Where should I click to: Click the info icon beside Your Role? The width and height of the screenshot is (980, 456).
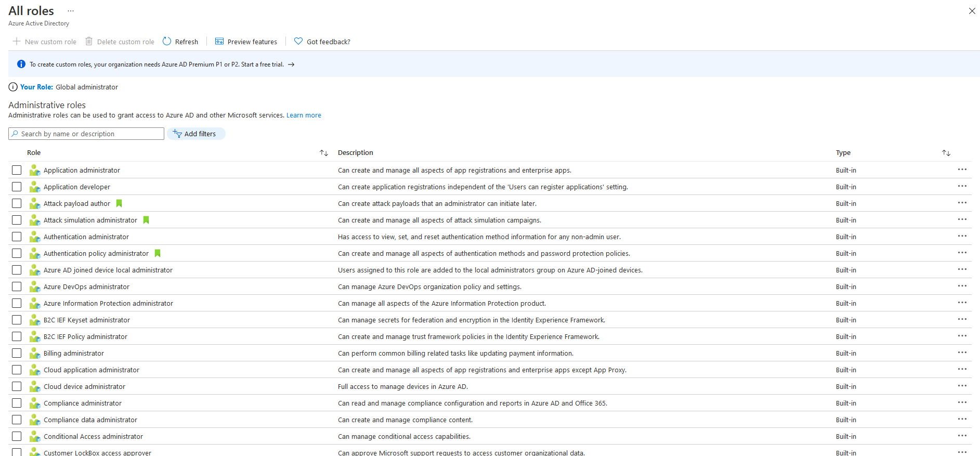pyautogui.click(x=13, y=87)
